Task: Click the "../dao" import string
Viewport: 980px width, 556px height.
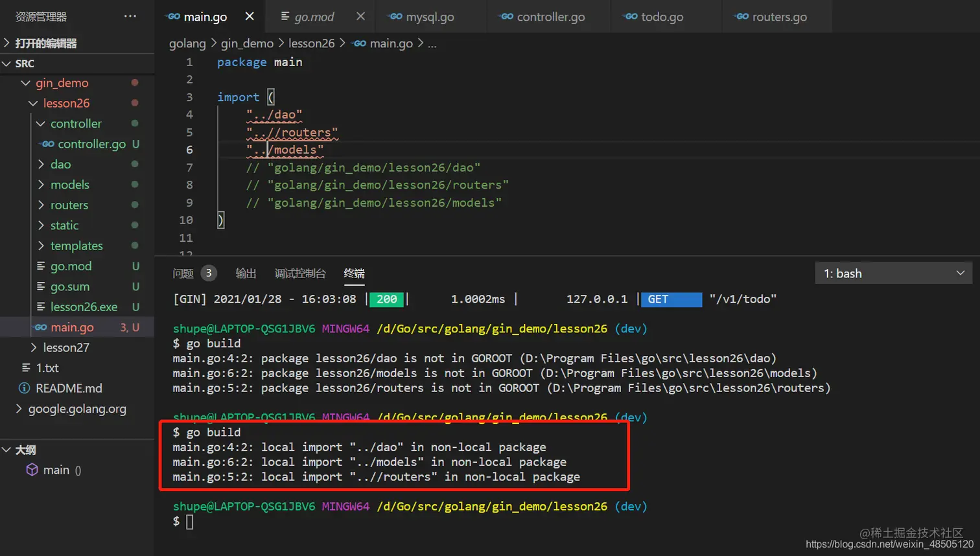Action: pyautogui.click(x=274, y=115)
